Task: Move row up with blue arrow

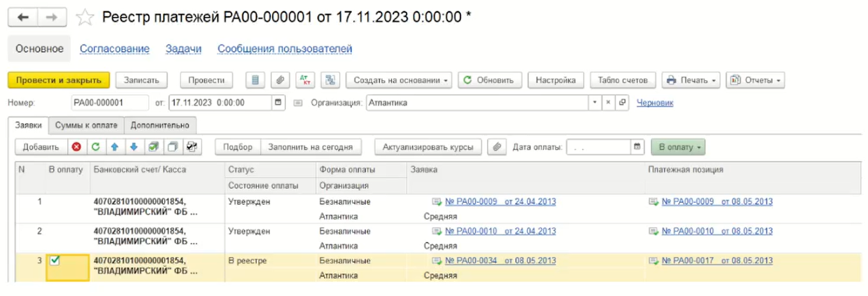Action: (114, 147)
